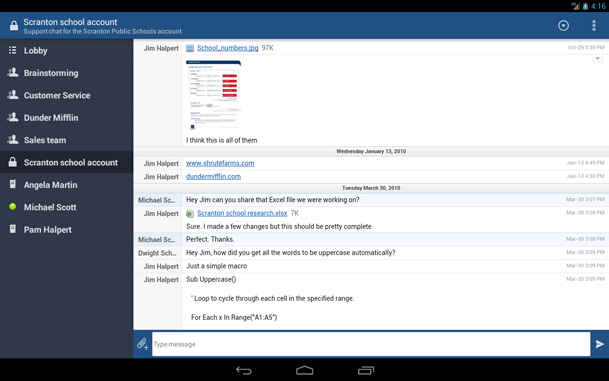
Task: Open the Customer Service room
Action: [x=66, y=95]
